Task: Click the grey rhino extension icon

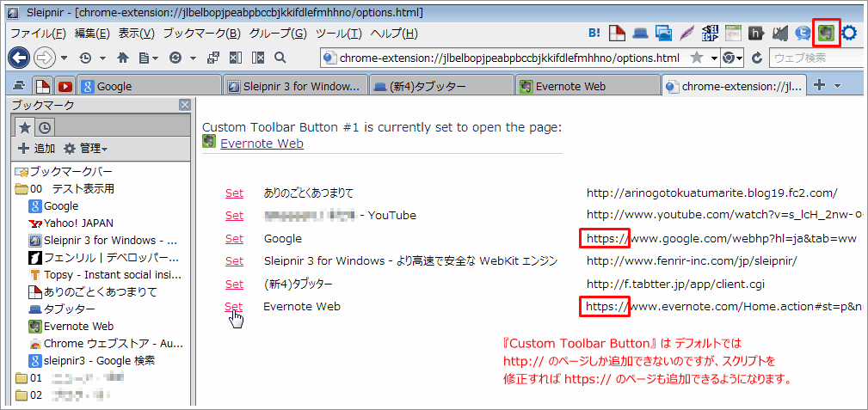Action: click(x=780, y=34)
